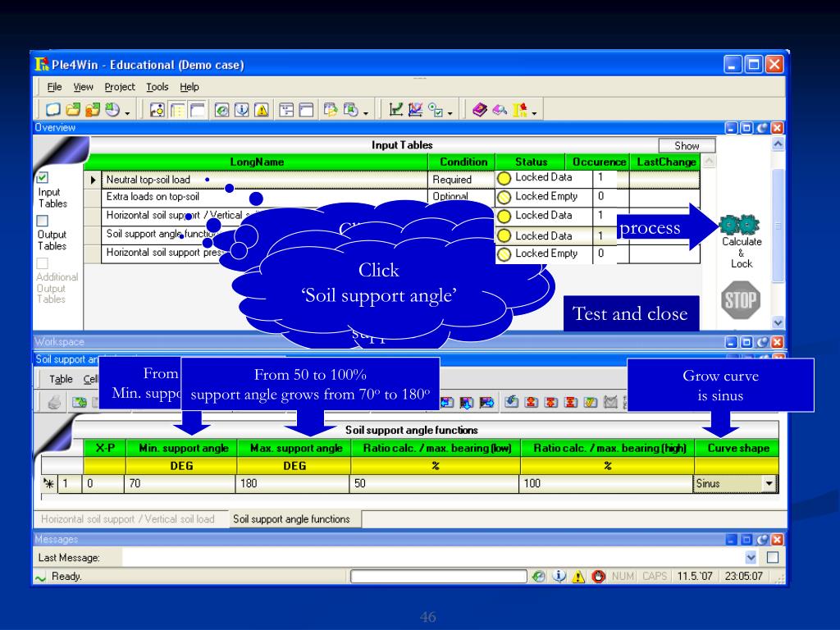Screen dimensions: 840x630
Task: Click the Max. support angle cell '180'
Action: (293, 483)
